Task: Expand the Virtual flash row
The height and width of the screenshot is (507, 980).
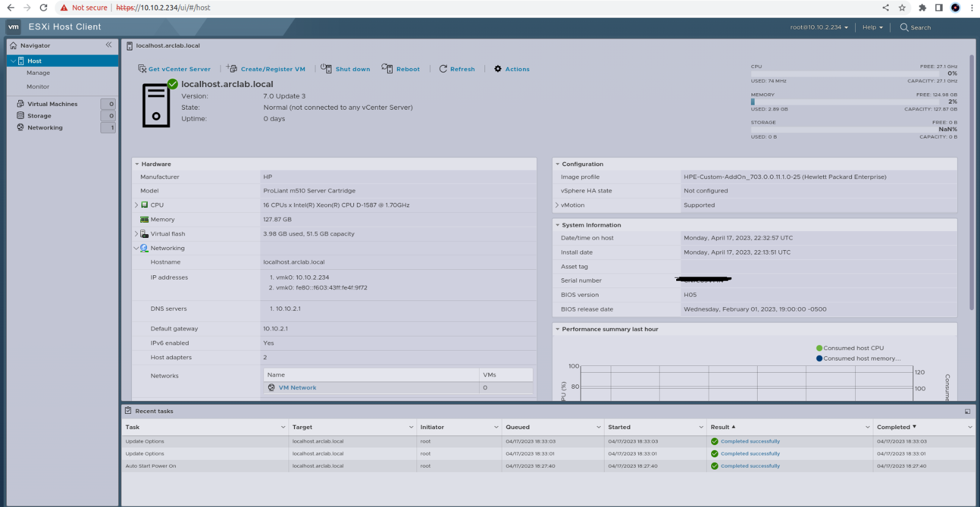Action: pyautogui.click(x=136, y=234)
